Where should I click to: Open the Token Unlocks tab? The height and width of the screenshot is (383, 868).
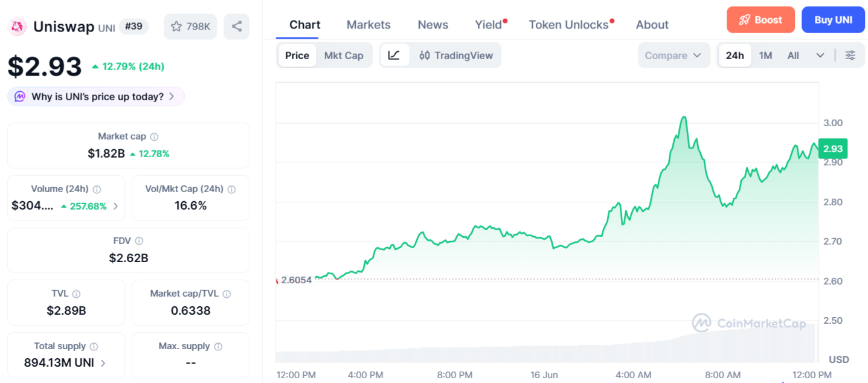pos(569,25)
